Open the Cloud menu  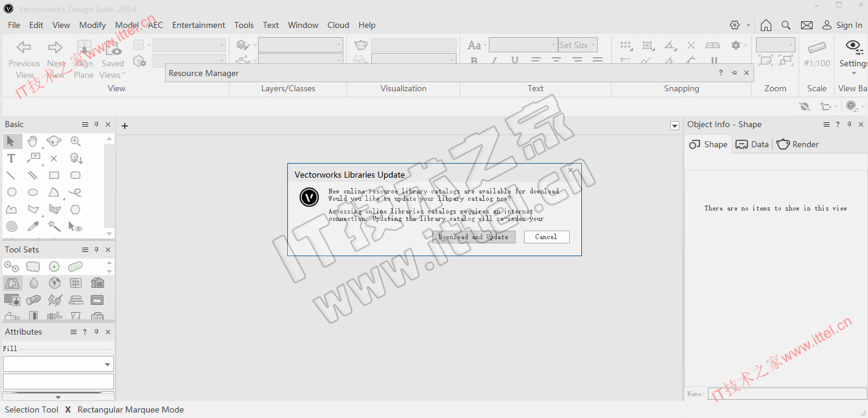[x=338, y=25]
